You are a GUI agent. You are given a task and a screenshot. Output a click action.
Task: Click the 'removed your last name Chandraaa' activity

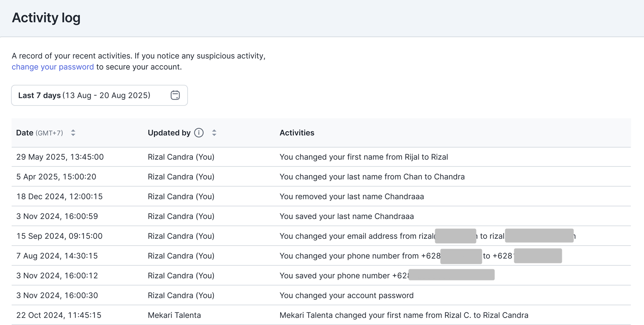pyautogui.click(x=352, y=196)
